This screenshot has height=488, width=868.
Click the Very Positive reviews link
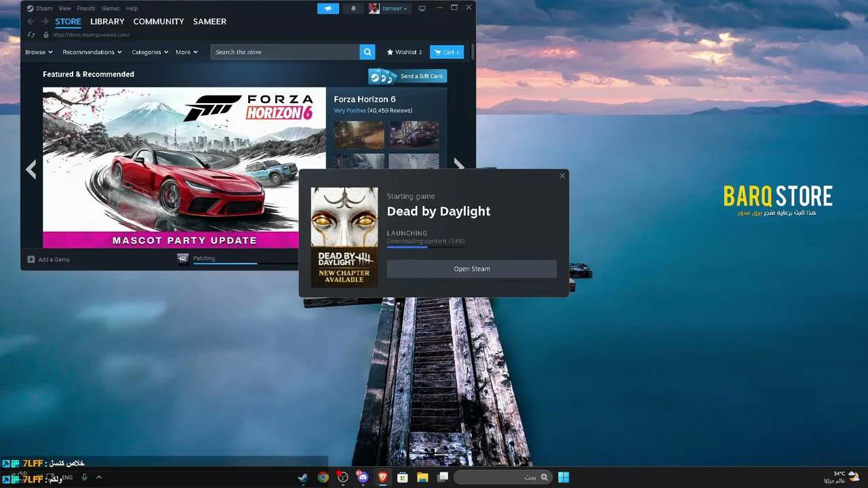tap(350, 110)
